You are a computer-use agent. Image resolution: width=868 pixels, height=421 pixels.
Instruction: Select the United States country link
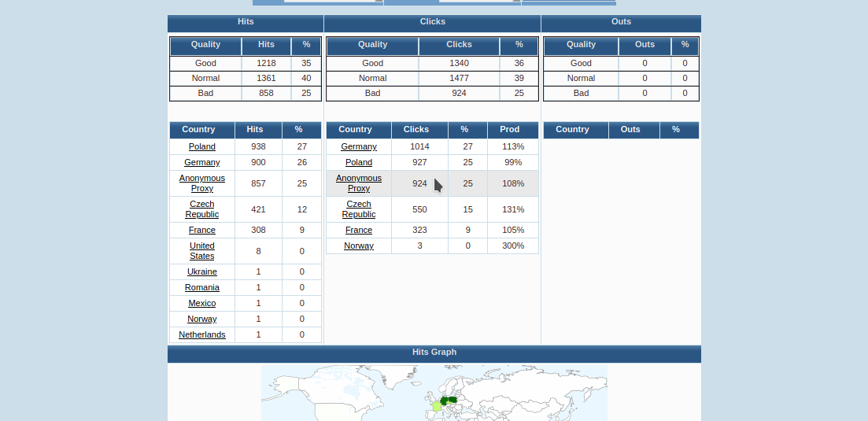coord(202,250)
